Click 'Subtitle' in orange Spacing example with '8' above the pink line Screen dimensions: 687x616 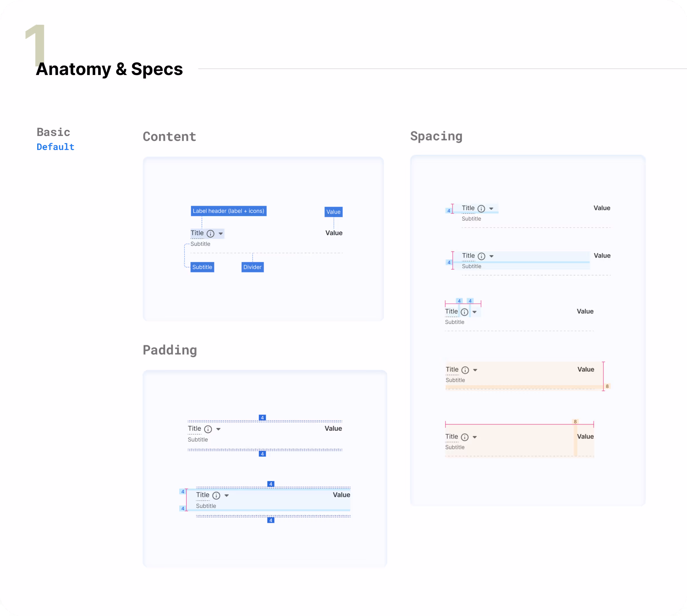[x=455, y=447]
